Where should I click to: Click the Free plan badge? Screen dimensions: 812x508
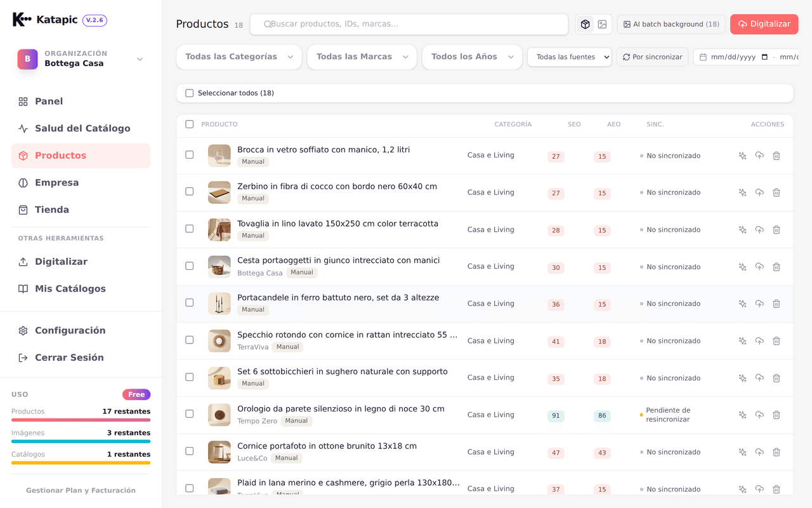tap(136, 394)
